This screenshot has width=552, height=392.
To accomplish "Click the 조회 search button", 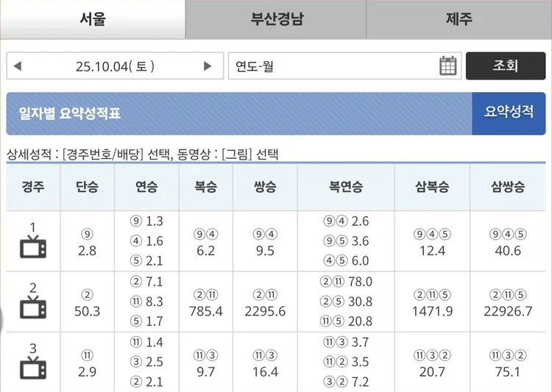I will pyautogui.click(x=506, y=65).
